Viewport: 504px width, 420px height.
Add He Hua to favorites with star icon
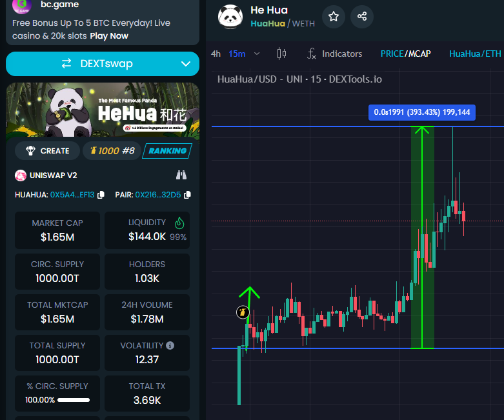[334, 16]
